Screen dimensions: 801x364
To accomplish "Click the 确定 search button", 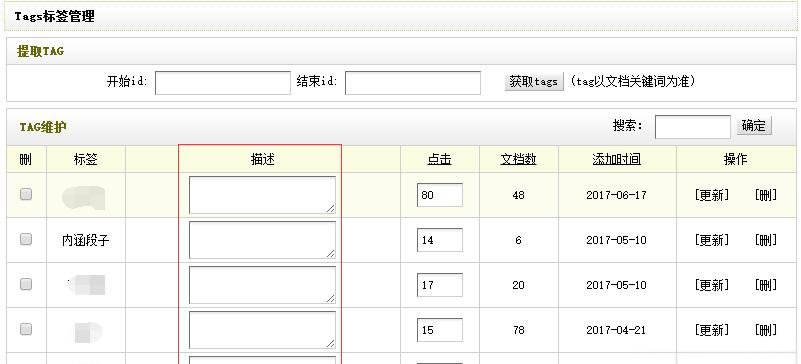I will click(753, 126).
